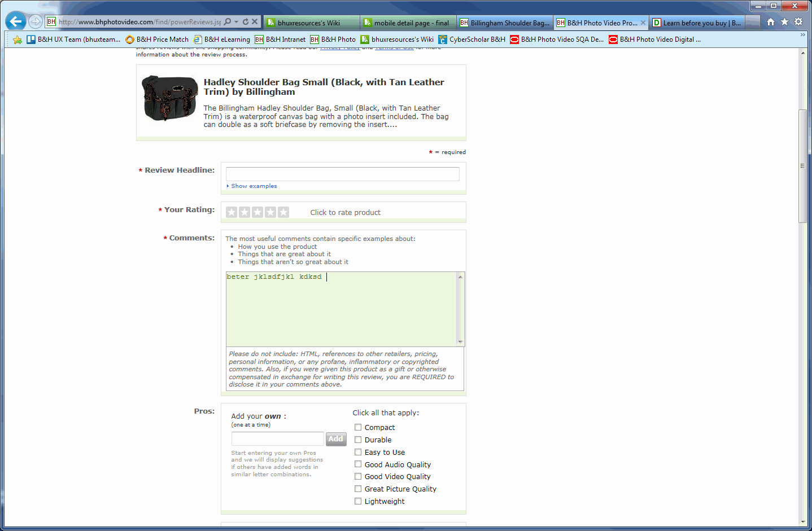Image resolution: width=812 pixels, height=531 pixels.
Task: Click page scrollbar up arrow
Action: [x=803, y=52]
